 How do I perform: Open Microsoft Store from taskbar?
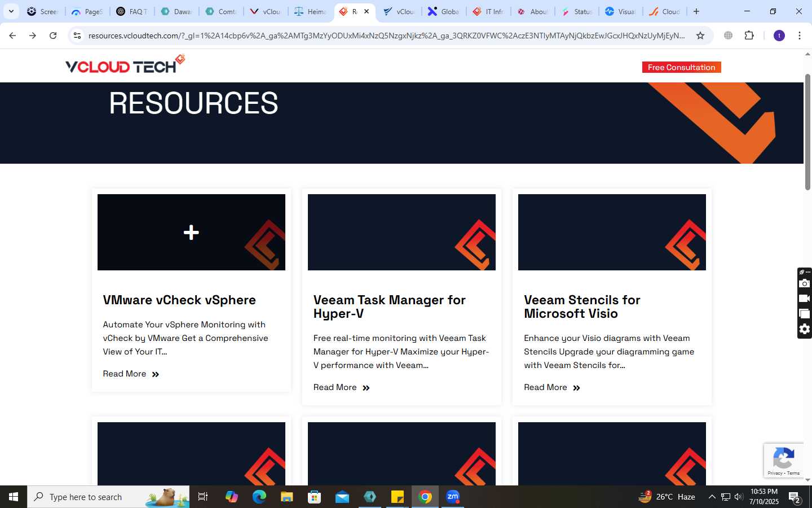click(315, 497)
